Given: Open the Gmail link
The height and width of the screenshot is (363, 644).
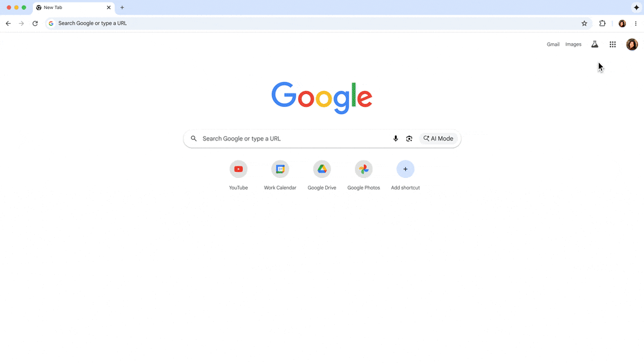Looking at the screenshot, I should tap(553, 44).
